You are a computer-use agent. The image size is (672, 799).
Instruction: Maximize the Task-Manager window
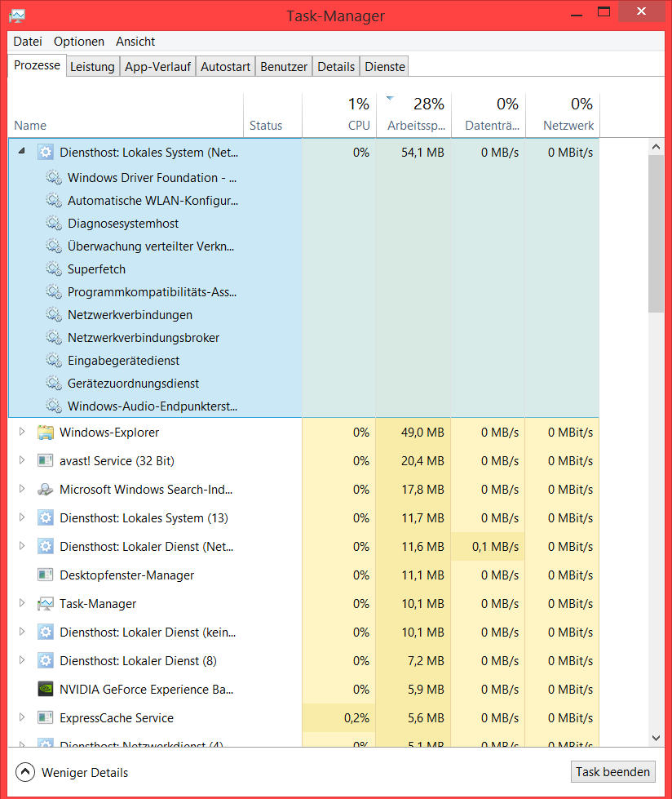pyautogui.click(x=603, y=12)
